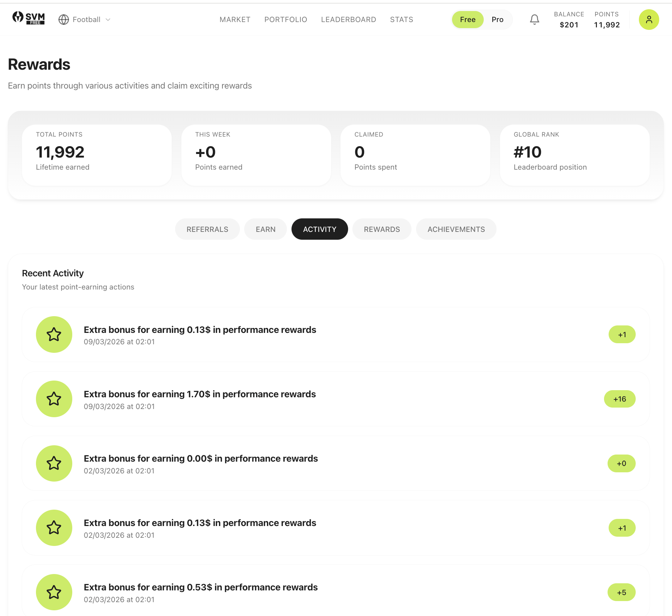Click the Global Rank #10 card
The image size is (672, 616).
[x=574, y=155]
